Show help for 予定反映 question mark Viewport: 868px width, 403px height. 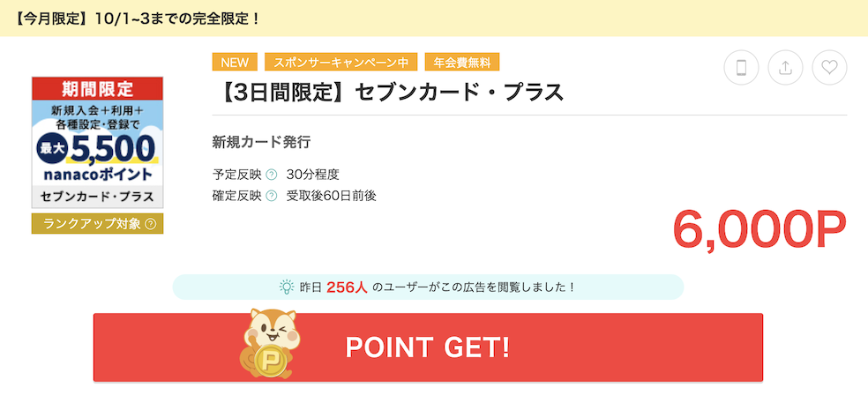pos(272,175)
